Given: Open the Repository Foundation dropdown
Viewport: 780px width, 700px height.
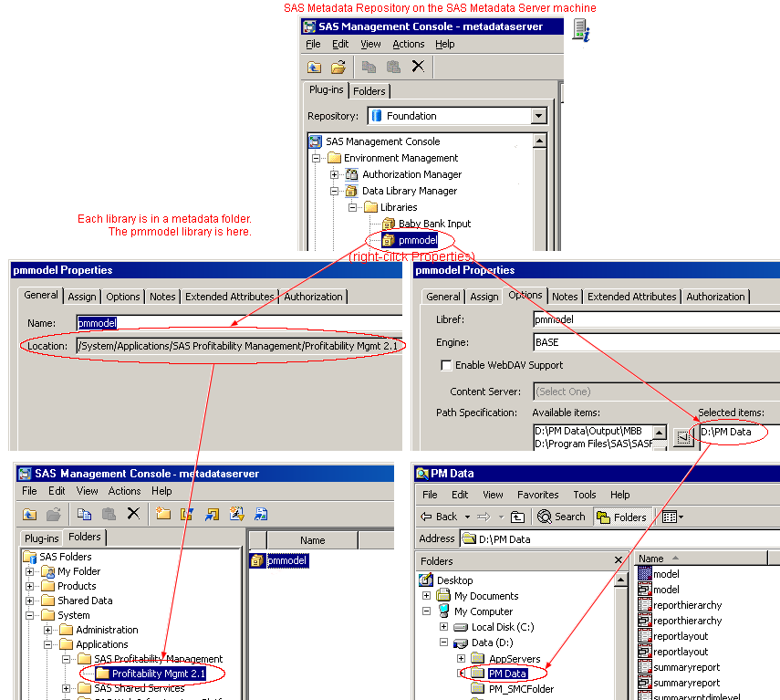Looking at the screenshot, I should click(x=538, y=116).
